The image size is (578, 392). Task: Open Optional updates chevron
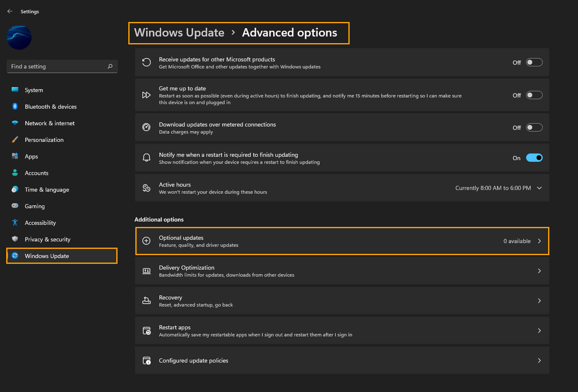coord(539,241)
